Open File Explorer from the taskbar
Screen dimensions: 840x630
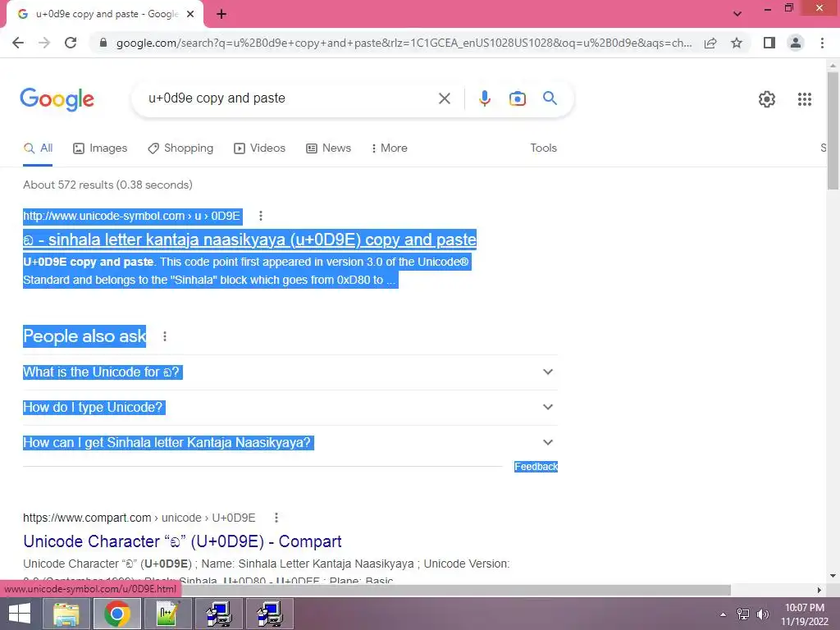tap(66, 614)
